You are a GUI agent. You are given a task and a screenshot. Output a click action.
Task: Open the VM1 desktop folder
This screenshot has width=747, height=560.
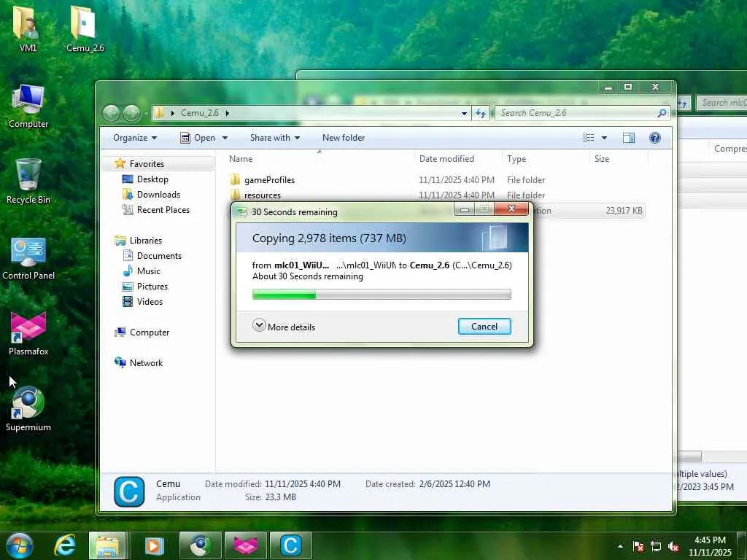(x=28, y=28)
